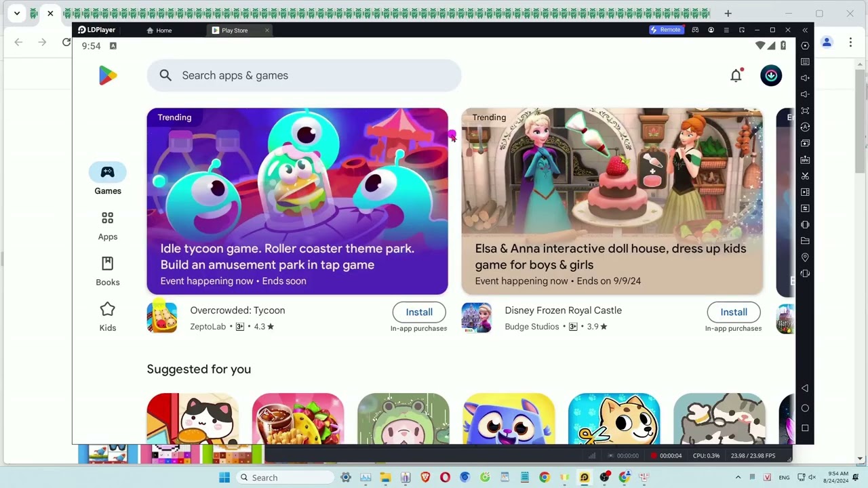Click LDPlayer install APK icon

[x=805, y=159]
